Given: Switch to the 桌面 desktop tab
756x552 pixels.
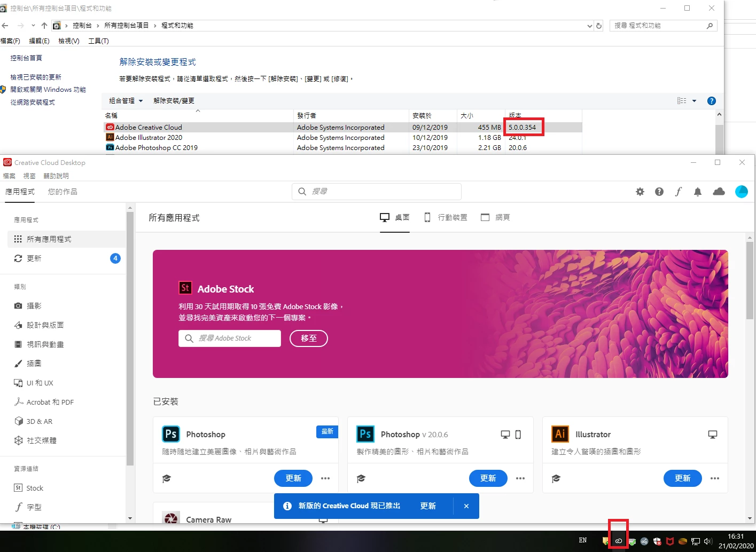Looking at the screenshot, I should point(394,217).
